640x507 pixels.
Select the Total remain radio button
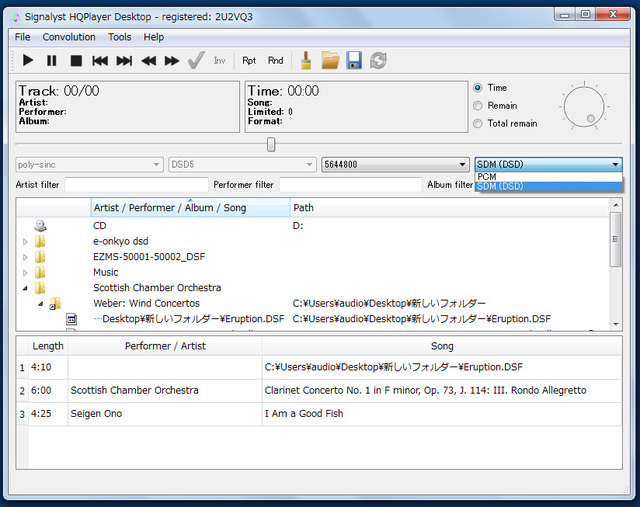coord(478,124)
